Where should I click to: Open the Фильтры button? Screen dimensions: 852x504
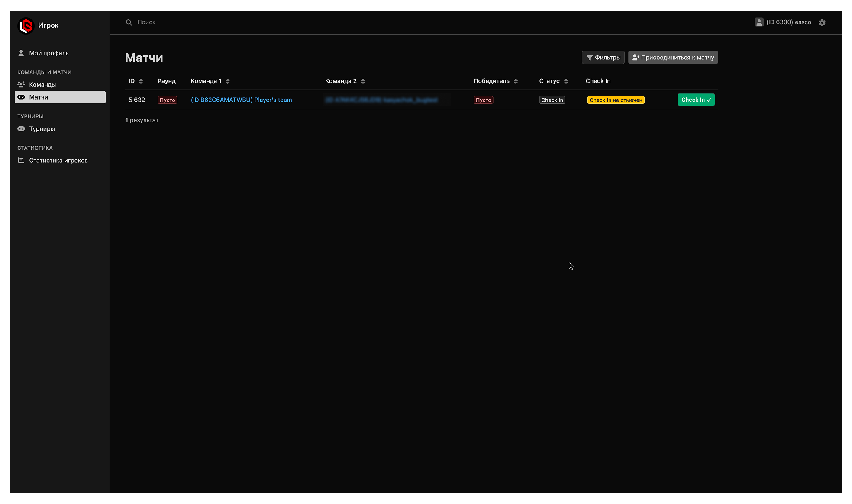(603, 58)
